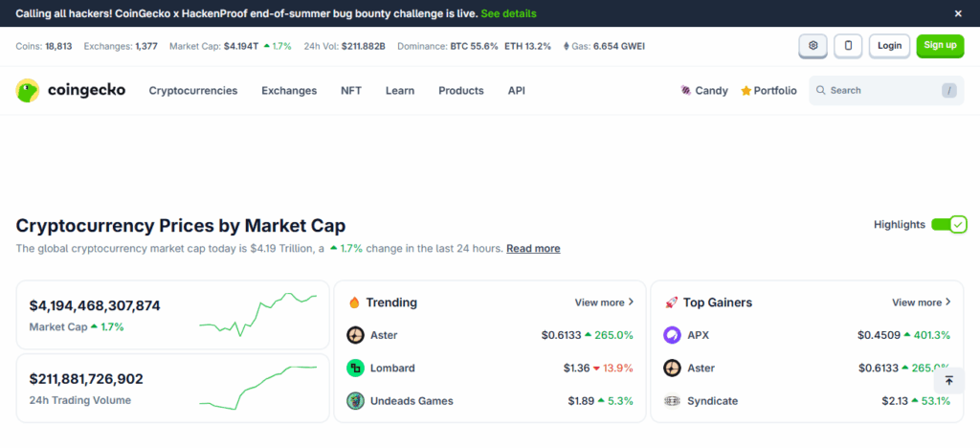Click the Cryptocurrency Prices by Market Cap heading
The image size is (980, 448).
point(181,226)
